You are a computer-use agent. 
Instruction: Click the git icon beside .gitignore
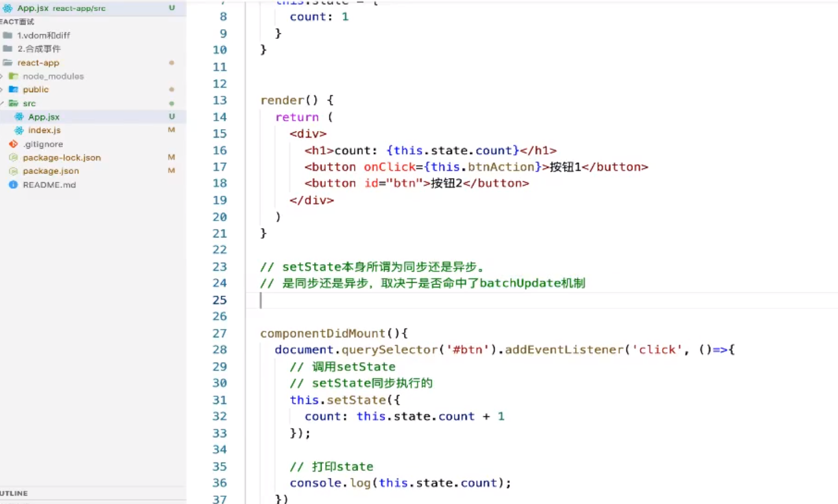click(12, 144)
